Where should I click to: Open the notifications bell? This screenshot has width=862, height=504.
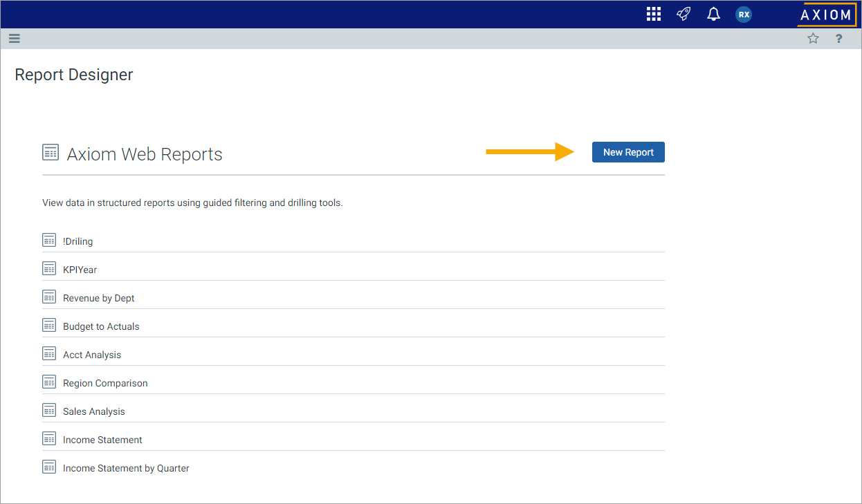pyautogui.click(x=713, y=14)
